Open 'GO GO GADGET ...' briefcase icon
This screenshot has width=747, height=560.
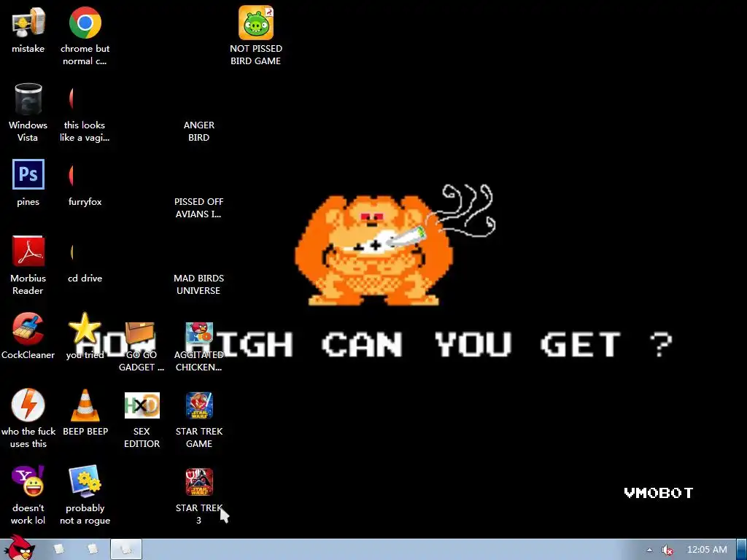(141, 333)
